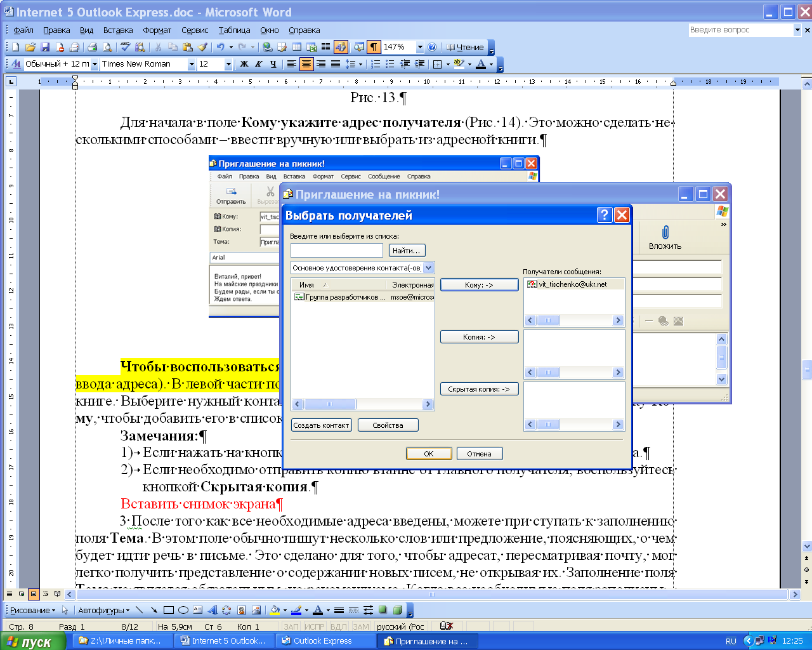This screenshot has height=650, width=812.
Task: Toggle show paragraph marks (¶)
Action: pos(374,47)
